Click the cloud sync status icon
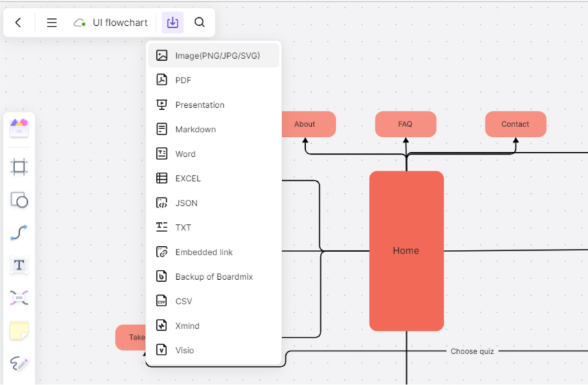The image size is (588, 385). click(79, 22)
